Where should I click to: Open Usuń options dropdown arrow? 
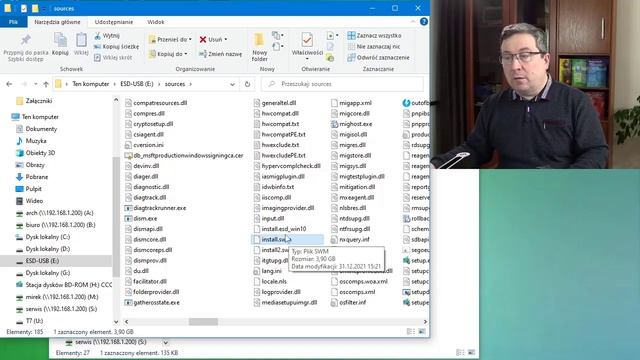[x=226, y=40]
